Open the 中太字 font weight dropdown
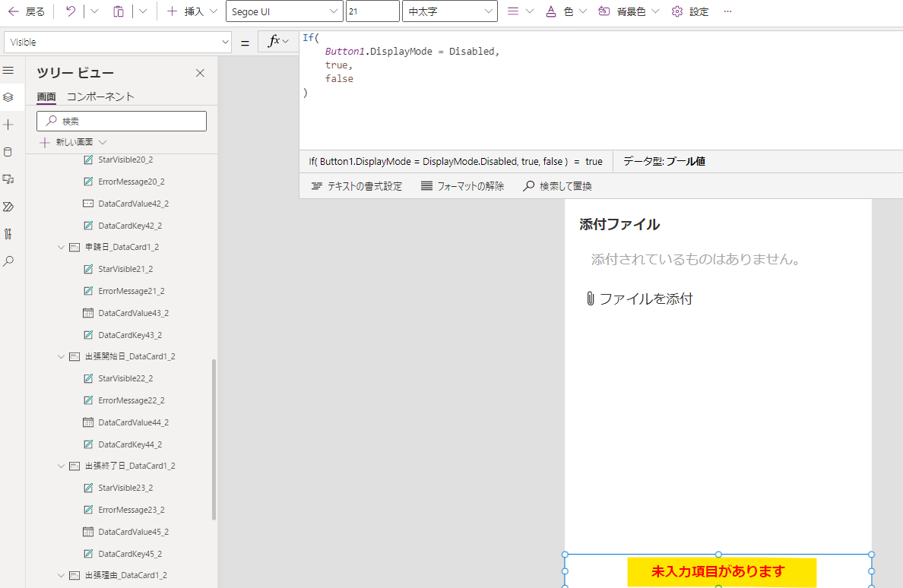This screenshot has width=903, height=588. click(450, 11)
